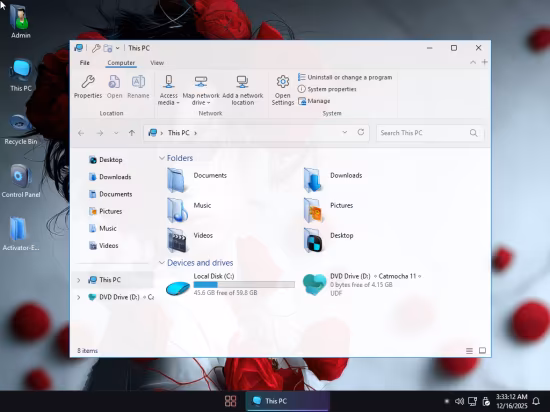Click Manage in the System group

[x=314, y=101]
